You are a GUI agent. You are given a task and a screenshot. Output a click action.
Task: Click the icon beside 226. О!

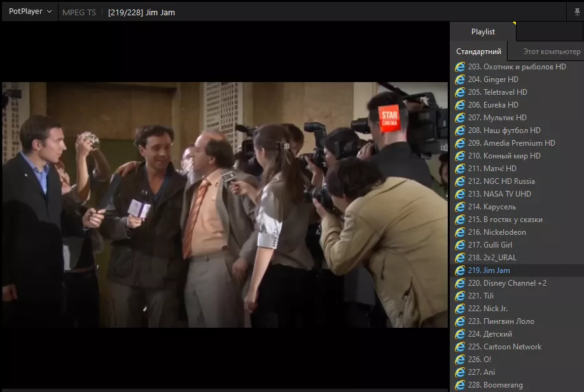[460, 359]
